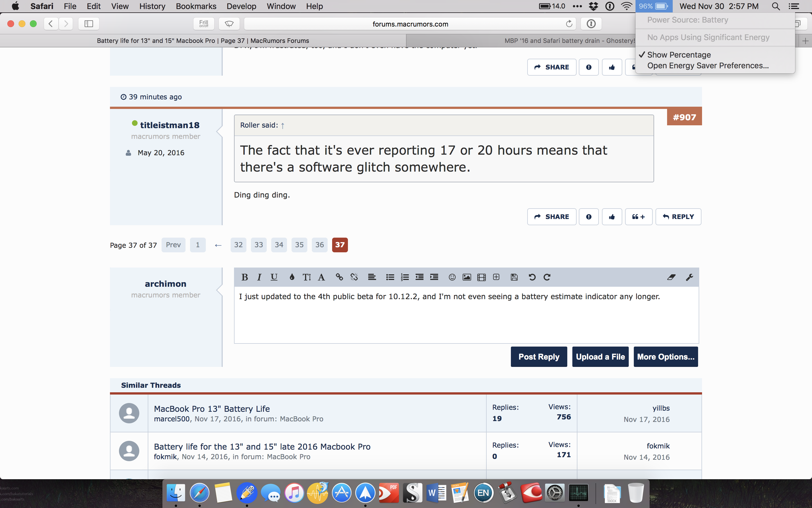Open the Dropbox menu bar icon
Image resolution: width=812 pixels, height=508 pixels.
(593, 6)
